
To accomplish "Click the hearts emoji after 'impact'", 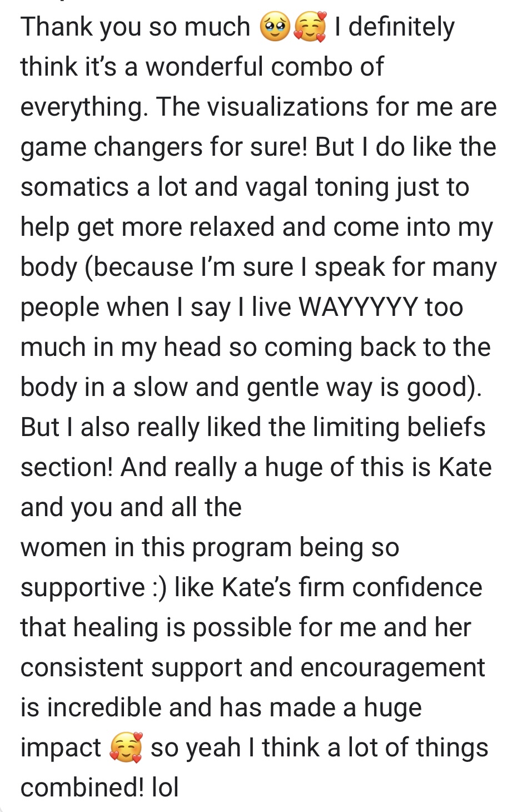I will click(126, 748).
